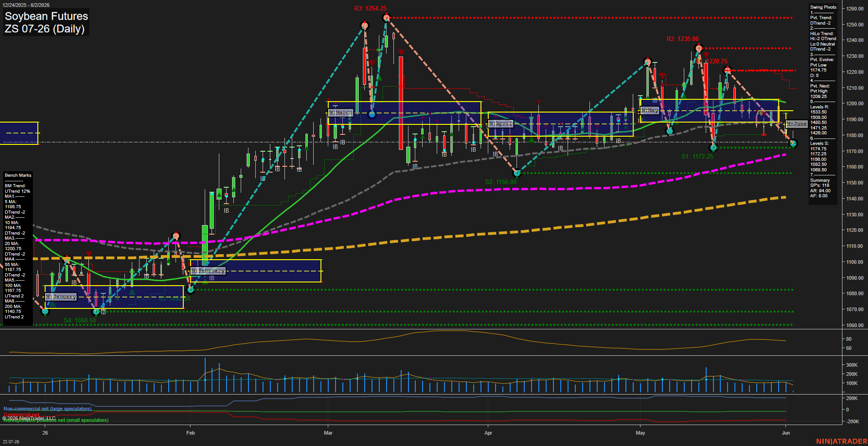Viewport: 868px width, 446px height.
Task: Click swing pivot high marker at 1220.75
Action: point(727,70)
